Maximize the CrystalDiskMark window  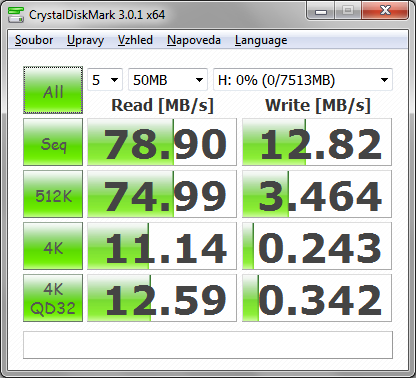348,11
